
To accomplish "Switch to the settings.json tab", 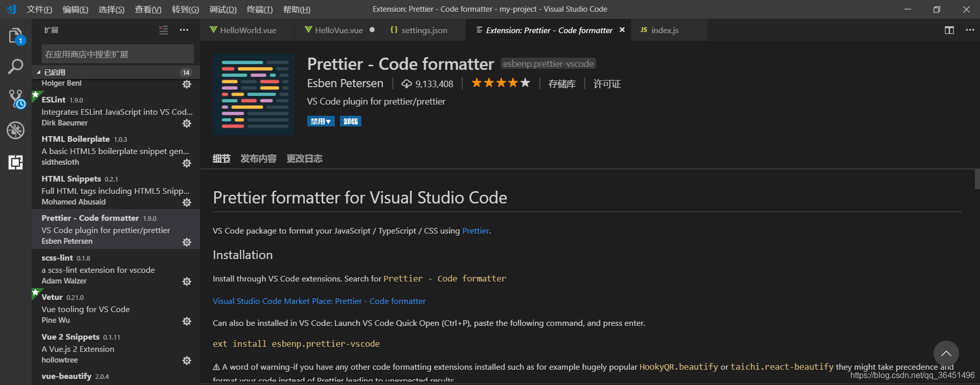I will [424, 30].
